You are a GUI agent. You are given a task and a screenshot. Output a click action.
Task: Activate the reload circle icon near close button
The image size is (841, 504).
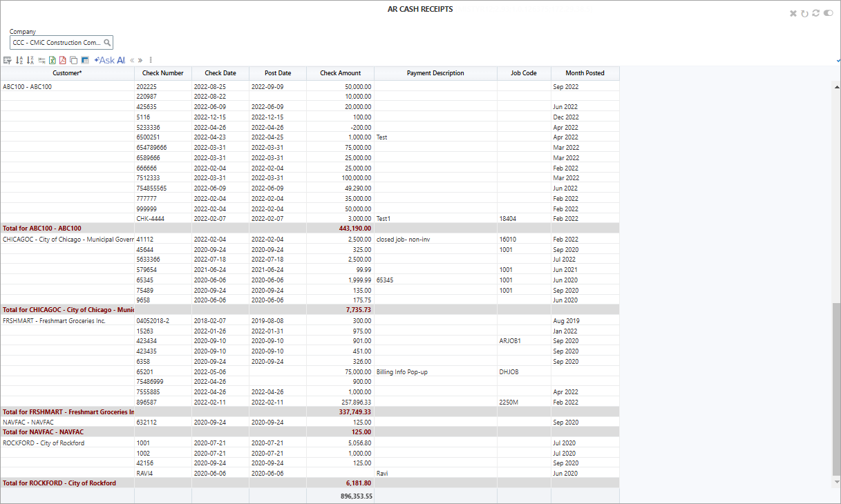pos(804,13)
